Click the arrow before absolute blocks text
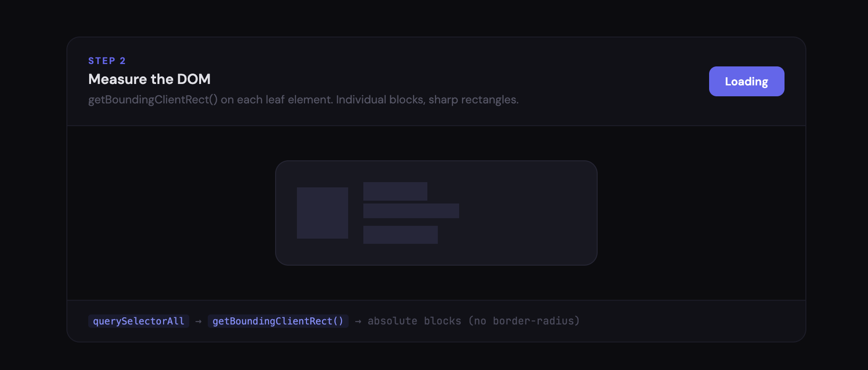Screen dimensions: 868x370 (358, 322)
